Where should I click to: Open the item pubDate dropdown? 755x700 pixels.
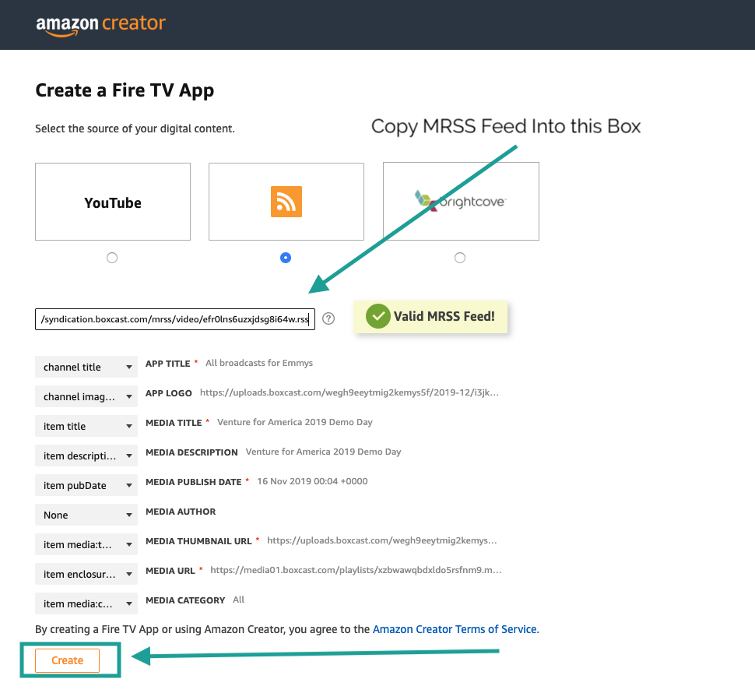point(86,485)
